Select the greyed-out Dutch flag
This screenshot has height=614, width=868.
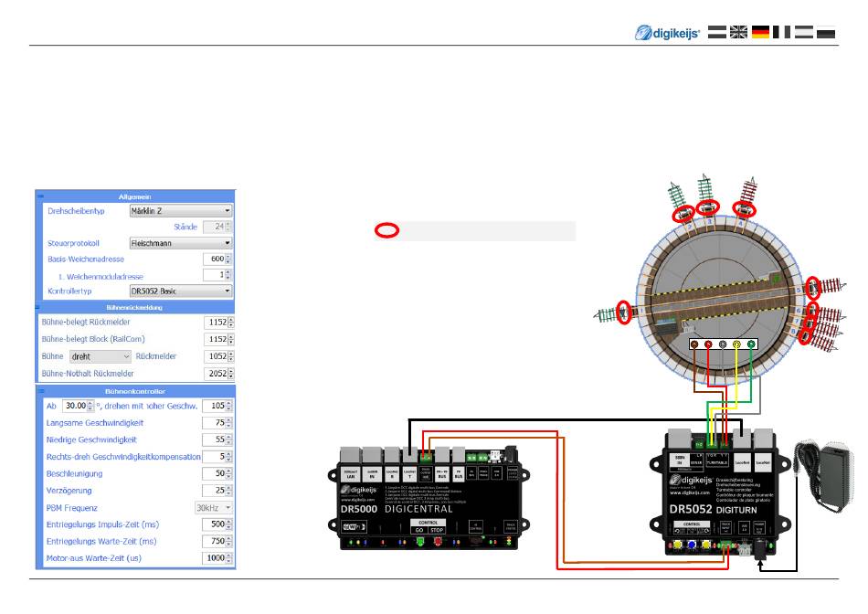point(717,32)
